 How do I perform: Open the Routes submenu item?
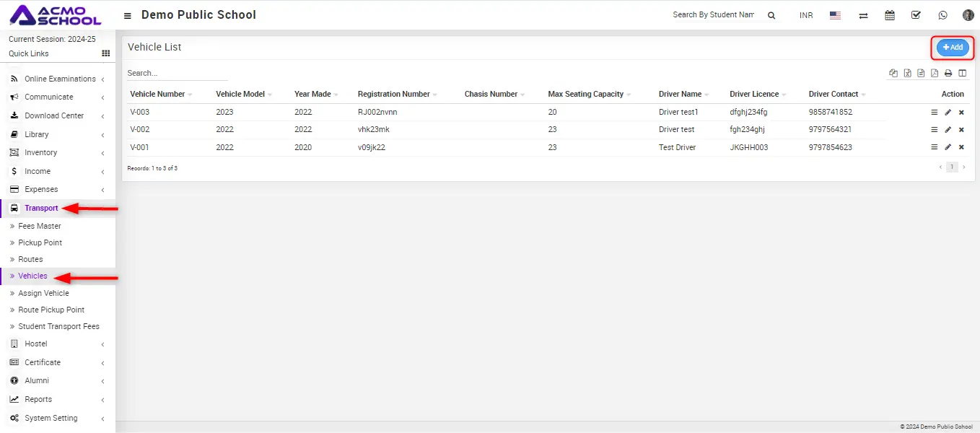[x=30, y=259]
